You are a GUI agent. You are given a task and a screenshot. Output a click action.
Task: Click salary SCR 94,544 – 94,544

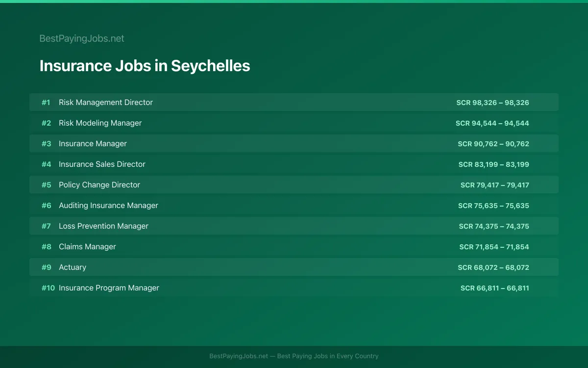pos(492,123)
